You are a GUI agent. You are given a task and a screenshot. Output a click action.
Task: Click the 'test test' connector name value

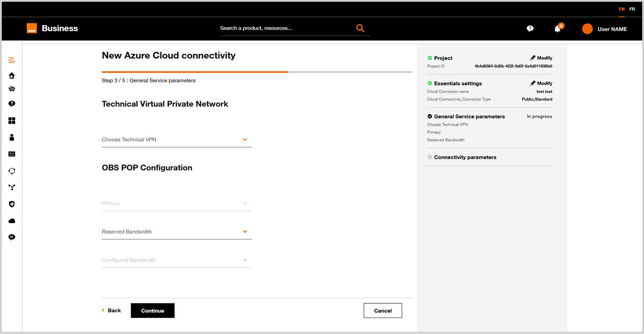pyautogui.click(x=544, y=92)
